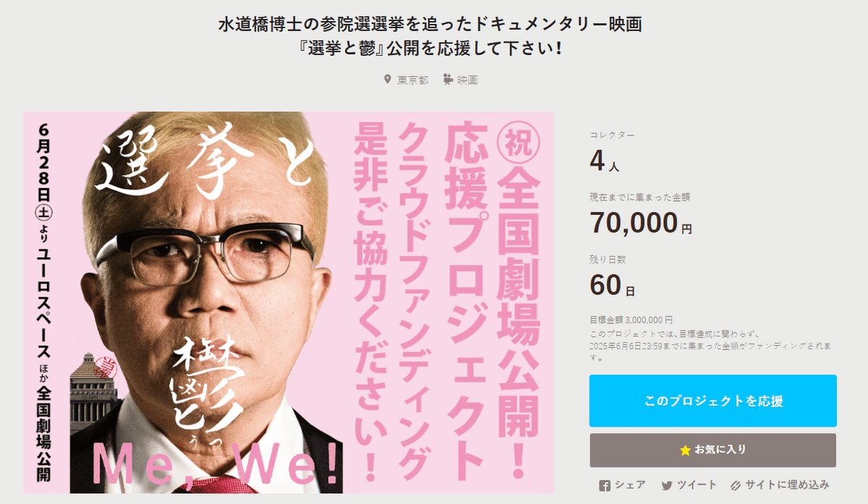The height and width of the screenshot is (504, 868).
Task: Select the シェア share link
Action: (630, 485)
